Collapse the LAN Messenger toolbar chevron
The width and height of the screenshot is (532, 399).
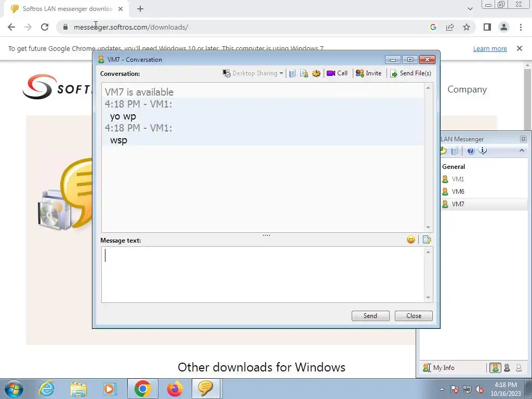click(522, 150)
